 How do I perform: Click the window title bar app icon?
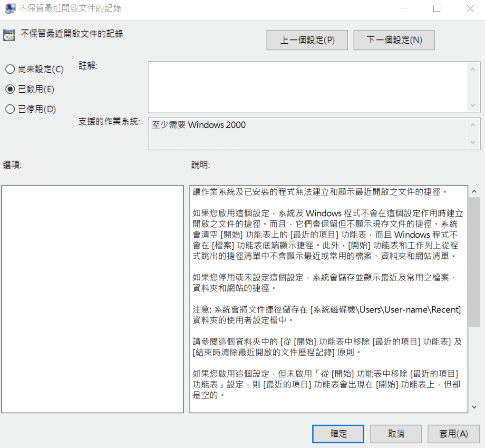pyautogui.click(x=10, y=9)
